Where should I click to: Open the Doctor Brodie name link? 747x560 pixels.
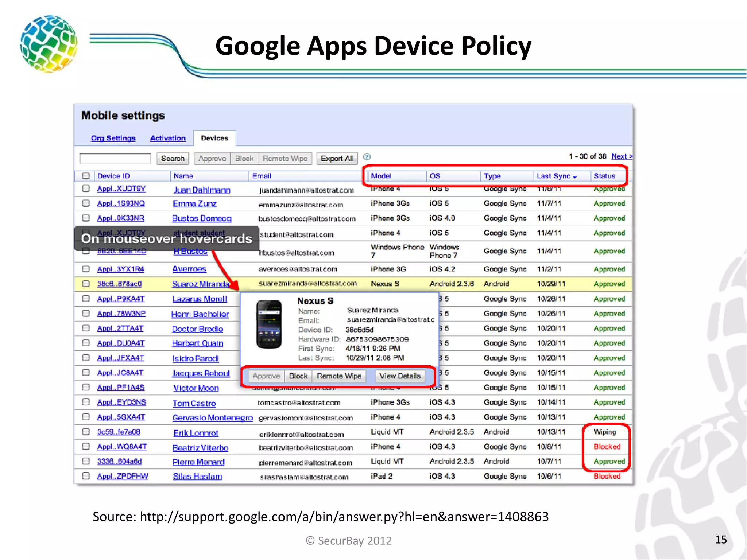pyautogui.click(x=197, y=329)
